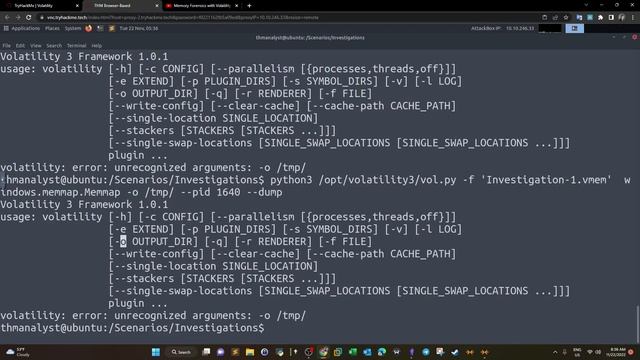Open File Explorer from the taskbar
This screenshot has width=640, height=360.
[x=250, y=352]
